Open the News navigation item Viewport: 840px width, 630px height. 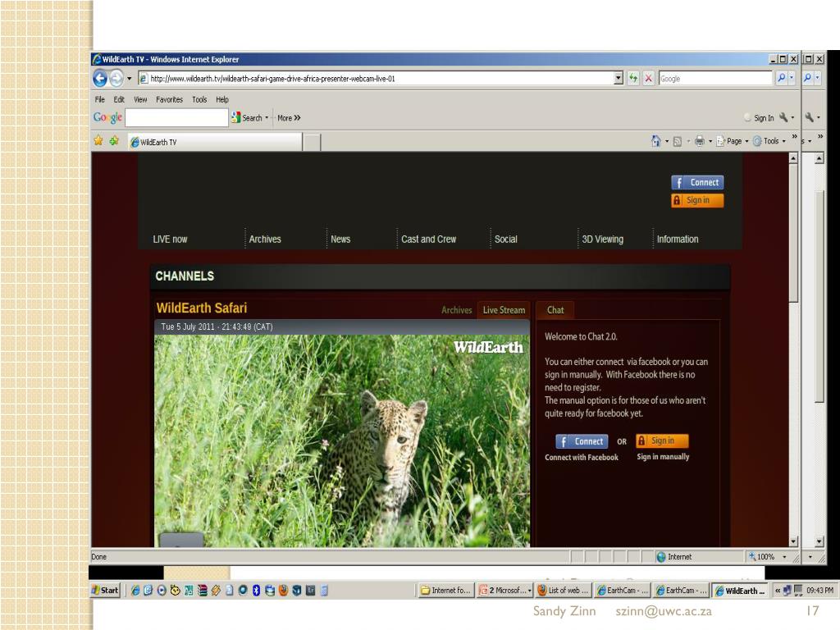(x=340, y=240)
